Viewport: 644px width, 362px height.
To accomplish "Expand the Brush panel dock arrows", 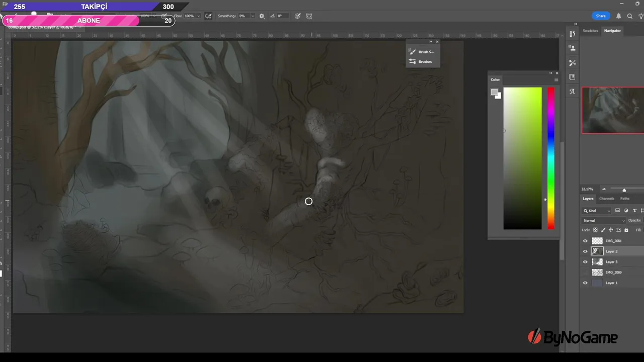I will pos(431,41).
